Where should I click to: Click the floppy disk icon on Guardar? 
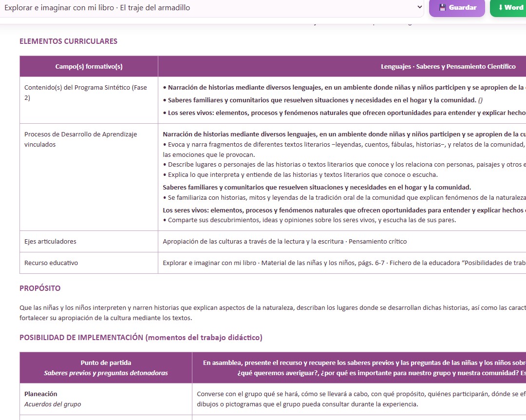(442, 7)
